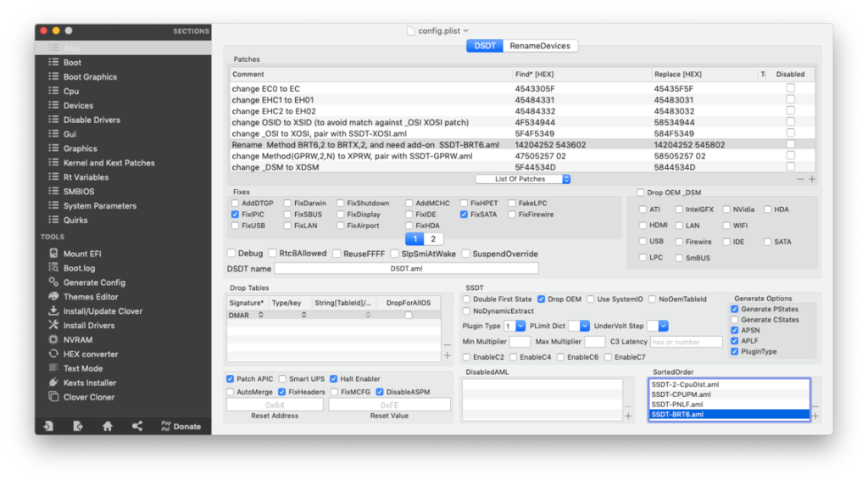Select the Kernel and Kext Patches section

click(x=108, y=163)
